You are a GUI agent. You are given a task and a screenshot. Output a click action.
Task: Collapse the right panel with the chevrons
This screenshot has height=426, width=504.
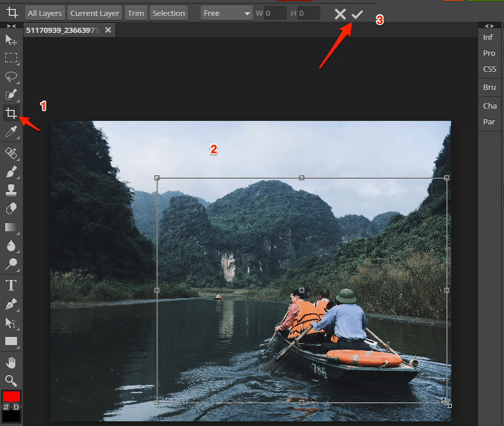click(x=490, y=25)
